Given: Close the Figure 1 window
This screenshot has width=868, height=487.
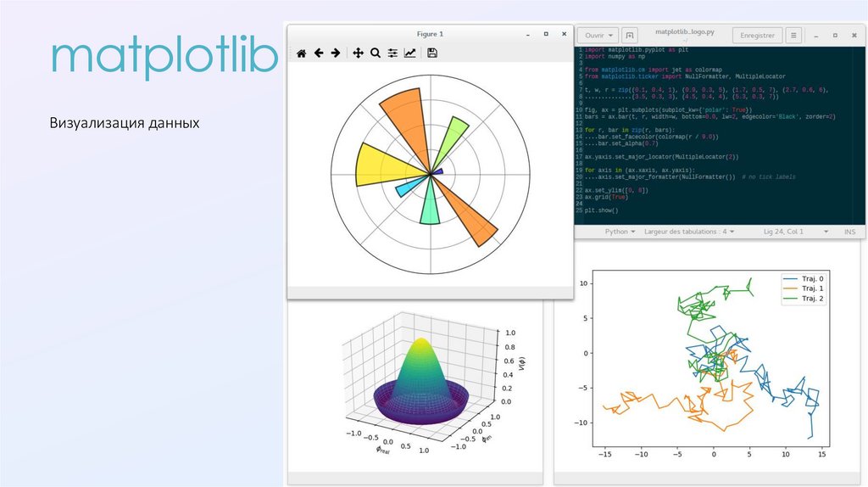Looking at the screenshot, I should 564,34.
